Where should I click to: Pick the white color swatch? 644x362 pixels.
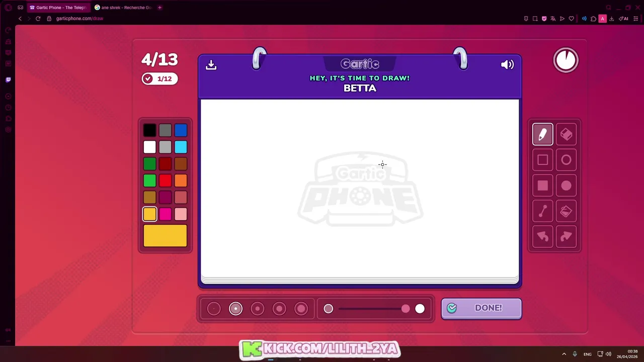149,147
